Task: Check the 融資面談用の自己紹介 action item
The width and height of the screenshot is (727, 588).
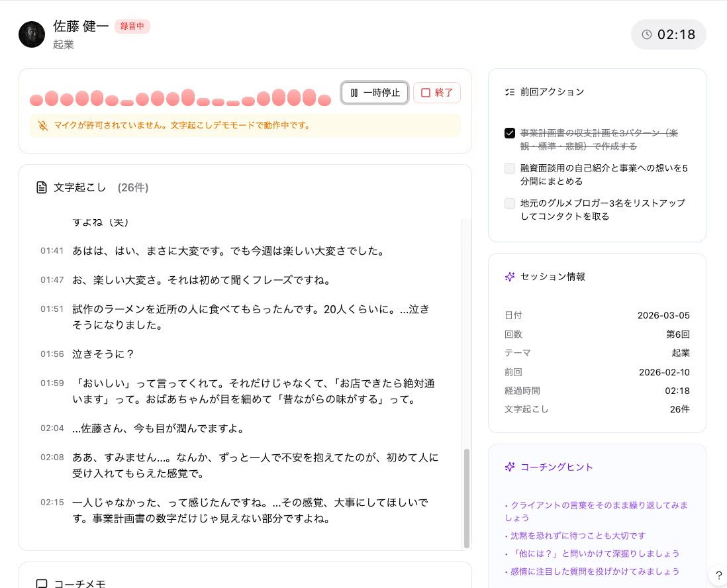Action: pyautogui.click(x=510, y=168)
